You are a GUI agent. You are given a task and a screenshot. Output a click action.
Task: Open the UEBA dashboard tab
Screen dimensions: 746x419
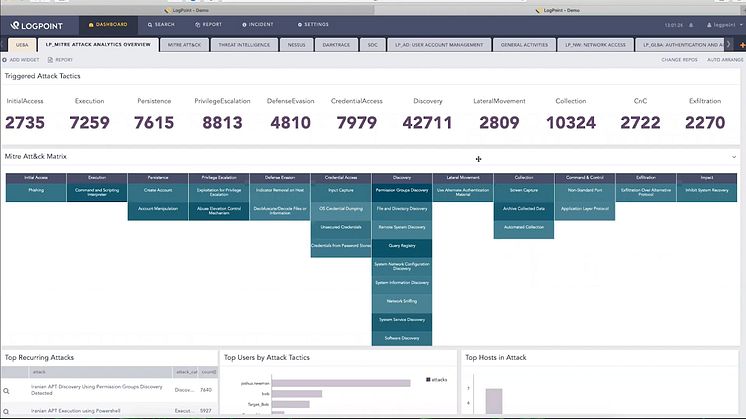point(20,45)
